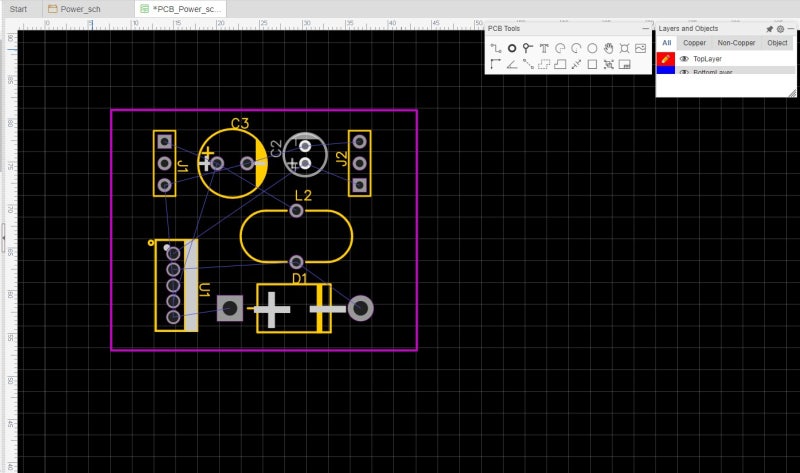
Task: Select the J1 designator label
Action: (x=183, y=166)
